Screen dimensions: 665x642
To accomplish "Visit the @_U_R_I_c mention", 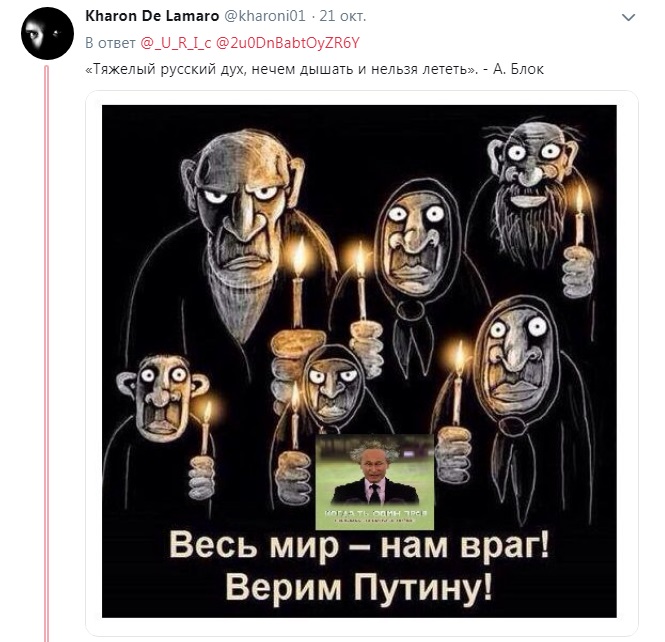I will click(x=176, y=43).
